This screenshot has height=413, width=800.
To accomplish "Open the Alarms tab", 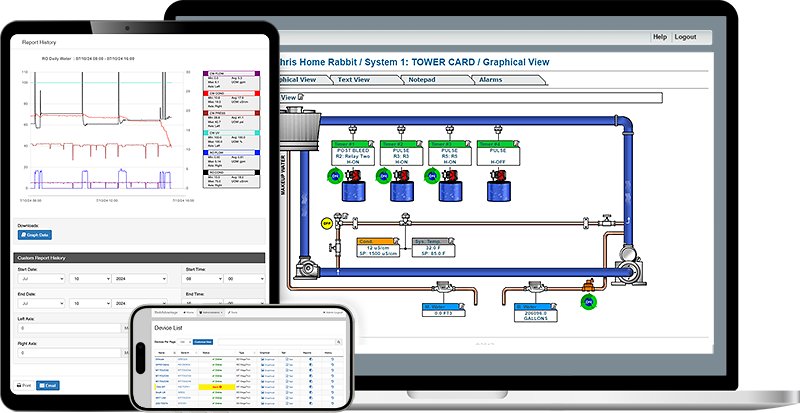I will 490,78.
